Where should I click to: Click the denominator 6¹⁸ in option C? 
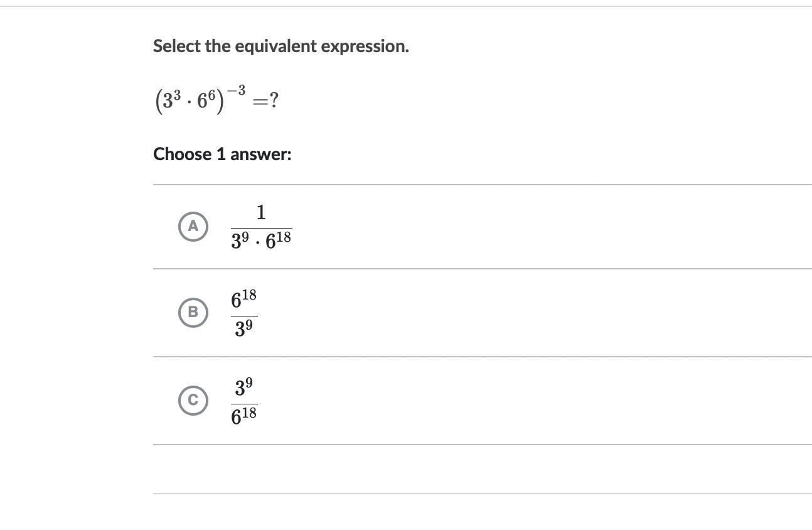click(244, 415)
